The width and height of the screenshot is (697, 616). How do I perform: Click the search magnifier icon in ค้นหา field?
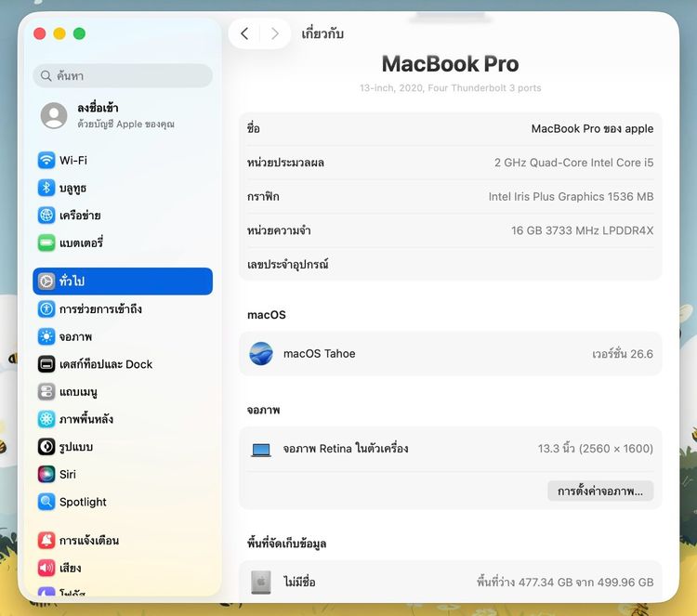coord(46,75)
